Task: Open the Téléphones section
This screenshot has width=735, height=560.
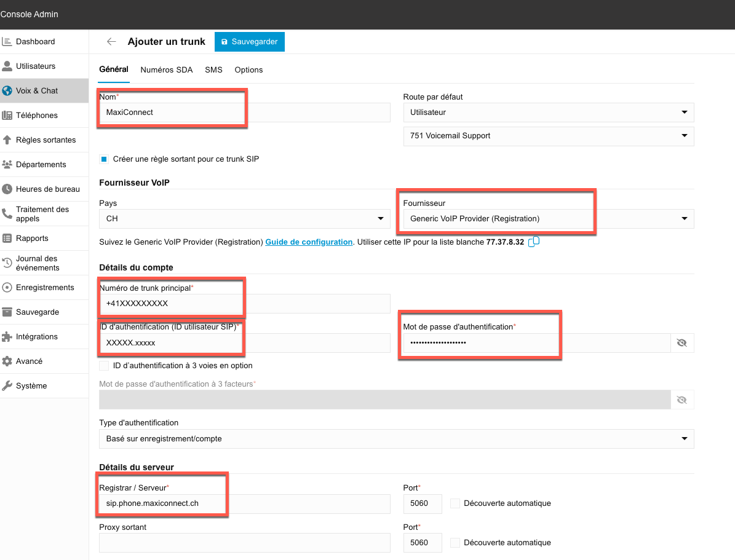Action: tap(36, 116)
